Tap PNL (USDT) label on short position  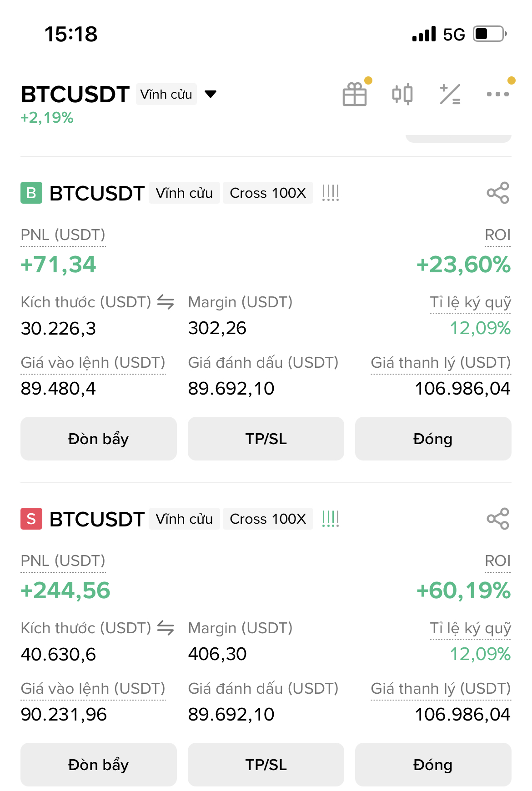[63, 561]
